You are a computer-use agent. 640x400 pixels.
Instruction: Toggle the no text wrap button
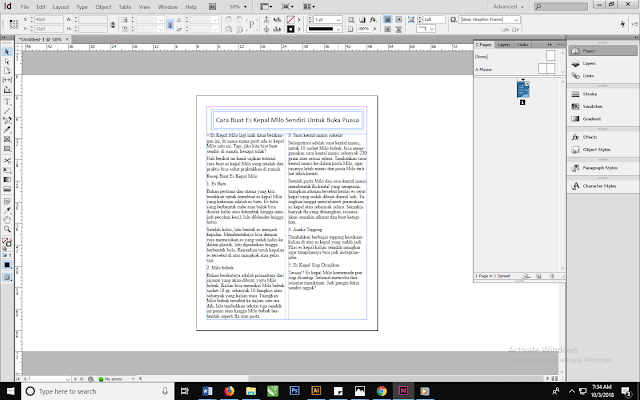tap(387, 19)
